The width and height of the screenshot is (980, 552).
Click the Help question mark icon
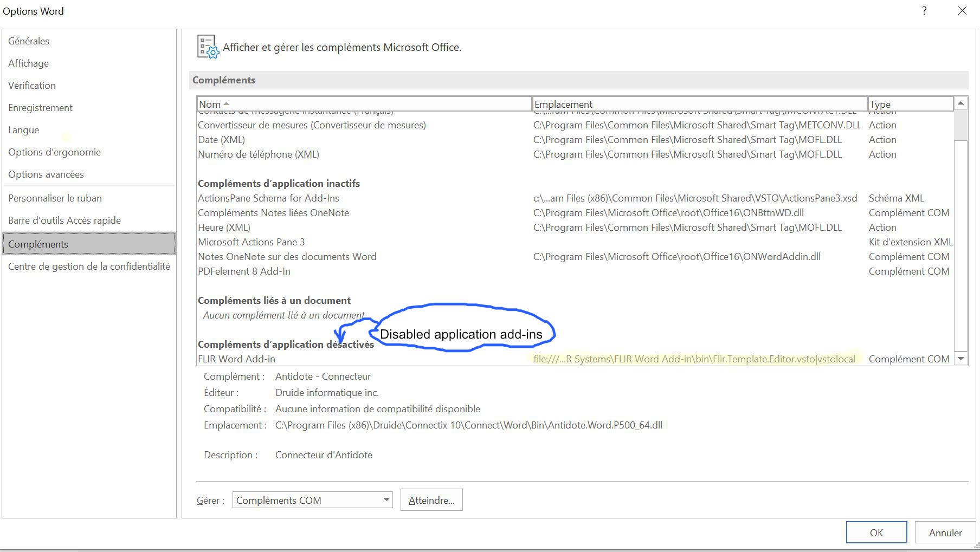[x=924, y=11]
